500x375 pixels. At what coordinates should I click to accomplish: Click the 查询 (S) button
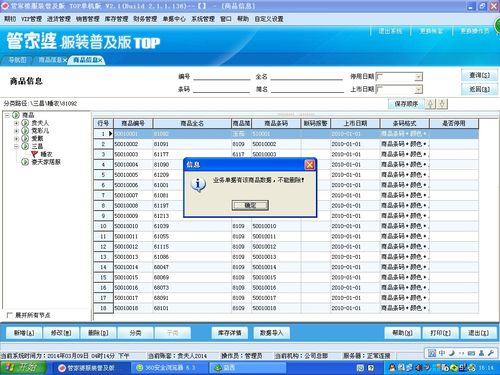tap(479, 75)
